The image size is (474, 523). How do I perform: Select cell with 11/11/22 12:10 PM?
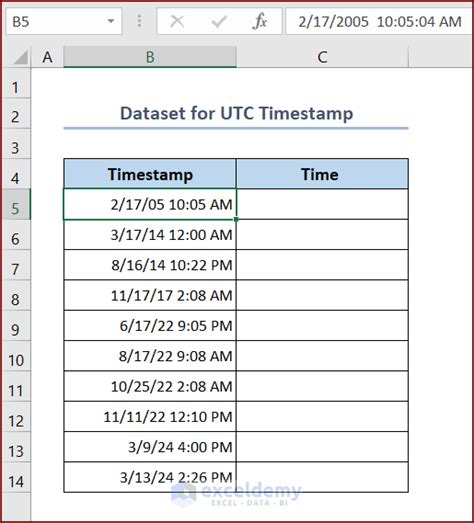(x=150, y=417)
